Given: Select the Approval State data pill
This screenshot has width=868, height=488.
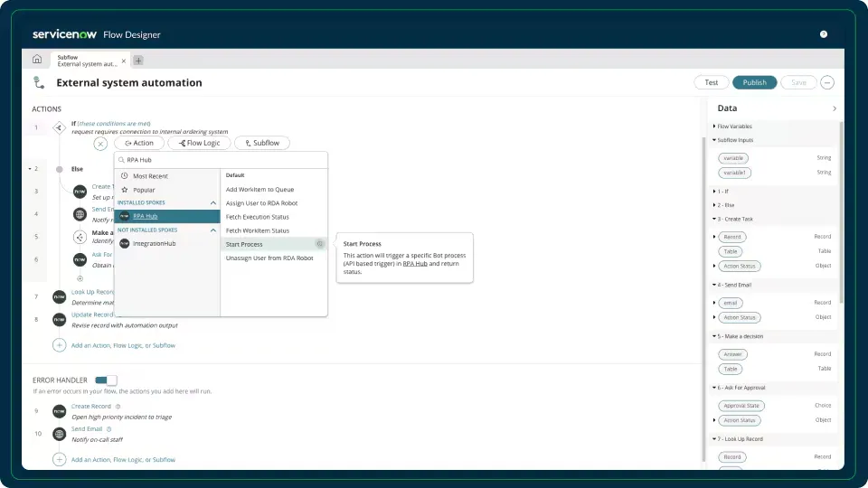Looking at the screenshot, I should pos(741,406).
